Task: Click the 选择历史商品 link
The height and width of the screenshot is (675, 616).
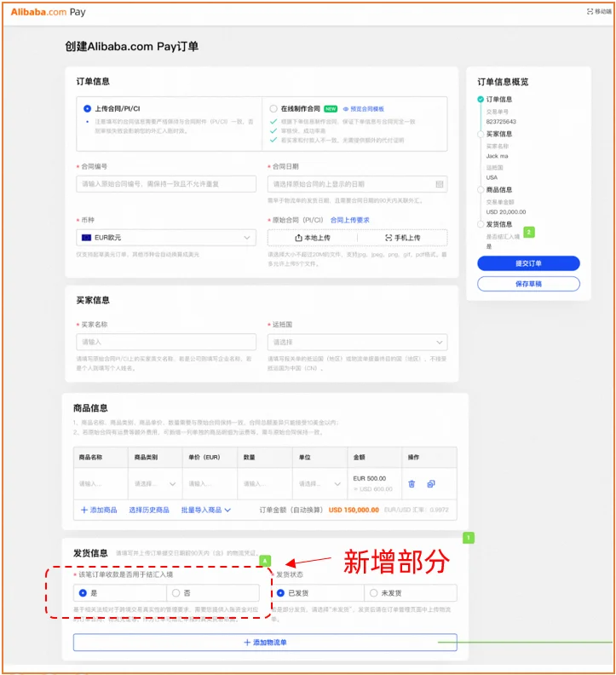Action: (149, 510)
